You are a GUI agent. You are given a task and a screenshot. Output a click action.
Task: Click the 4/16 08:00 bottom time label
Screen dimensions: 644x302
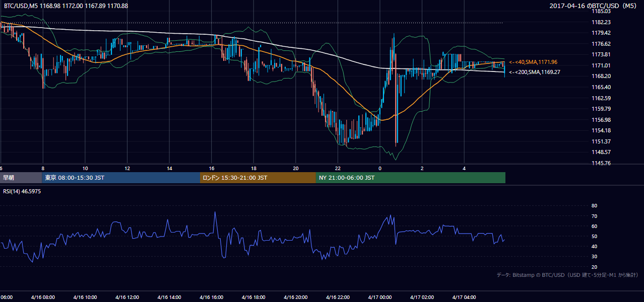[43, 297]
